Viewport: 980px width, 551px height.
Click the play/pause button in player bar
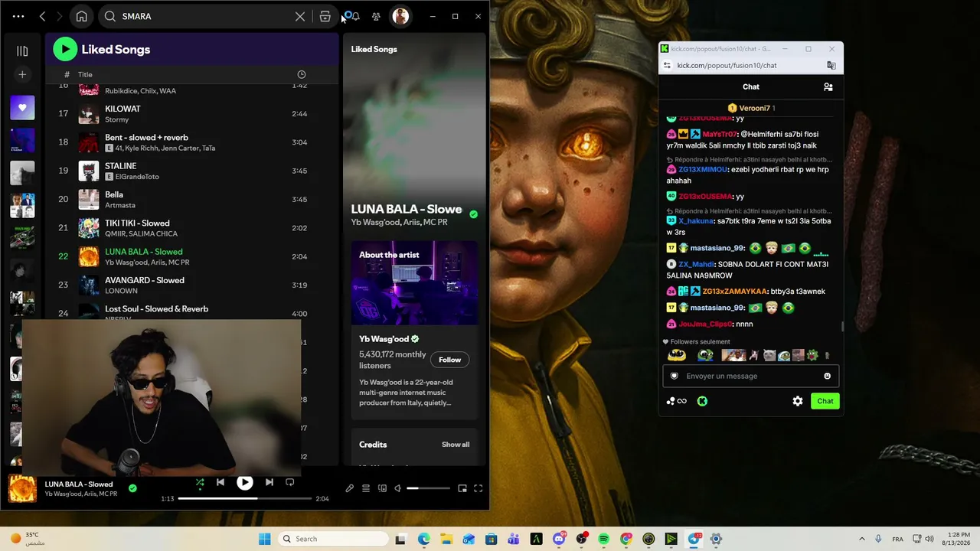(245, 482)
